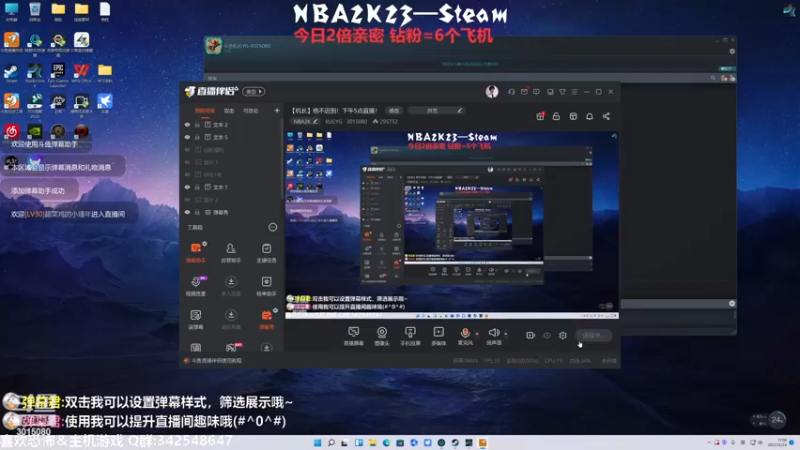Click the unlock room icon

tap(556, 116)
